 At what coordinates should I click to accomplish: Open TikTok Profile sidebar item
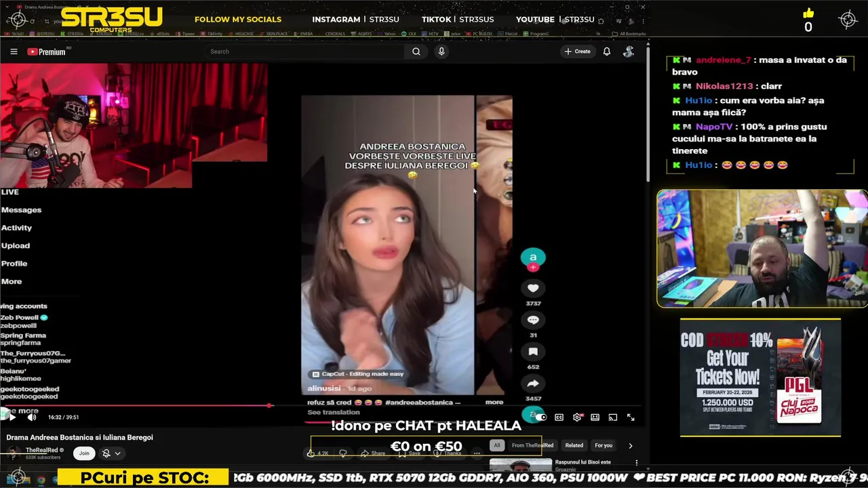(14, 264)
